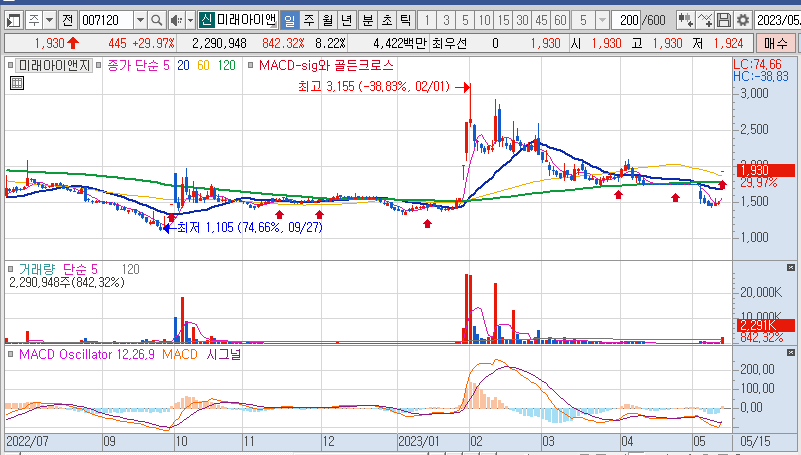The height and width of the screenshot is (455, 801).
Task: Click the stock code field 007120
Action: point(106,20)
